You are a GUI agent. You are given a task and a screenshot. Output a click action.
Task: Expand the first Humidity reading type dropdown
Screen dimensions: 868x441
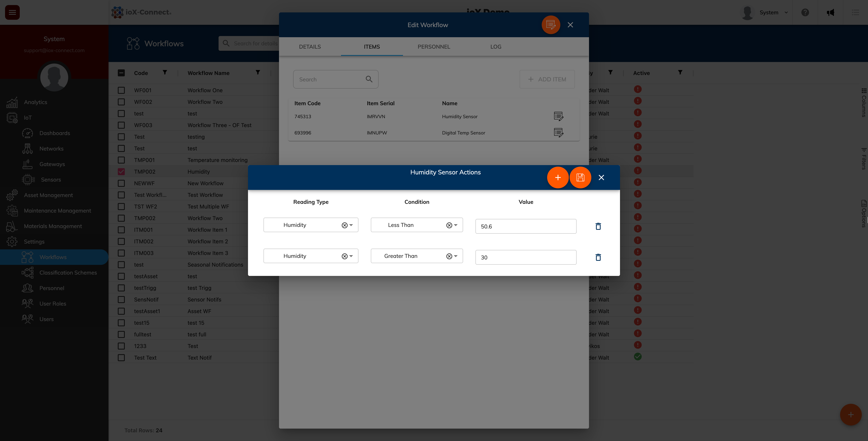[x=351, y=225]
